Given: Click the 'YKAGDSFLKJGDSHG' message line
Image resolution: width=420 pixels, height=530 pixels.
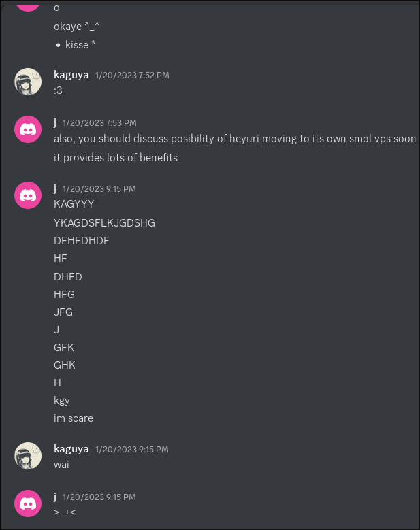Looking at the screenshot, I should pos(105,223).
